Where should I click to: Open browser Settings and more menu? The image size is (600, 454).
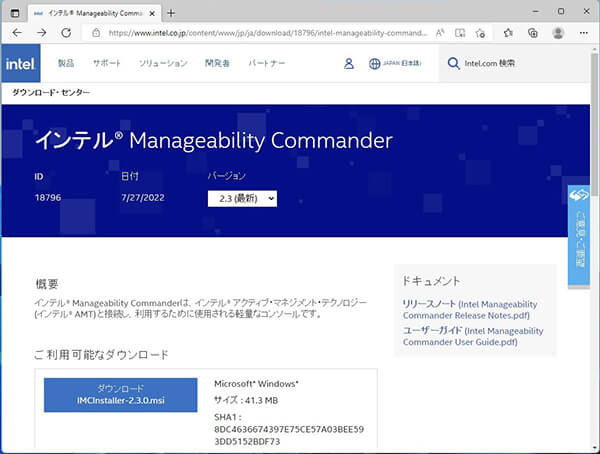click(584, 33)
